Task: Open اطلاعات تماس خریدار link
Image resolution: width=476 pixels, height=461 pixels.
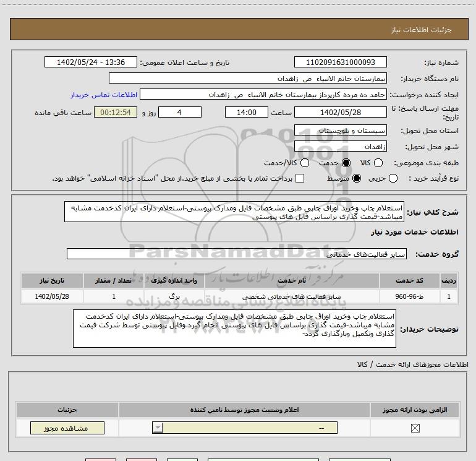Action: (x=104, y=95)
